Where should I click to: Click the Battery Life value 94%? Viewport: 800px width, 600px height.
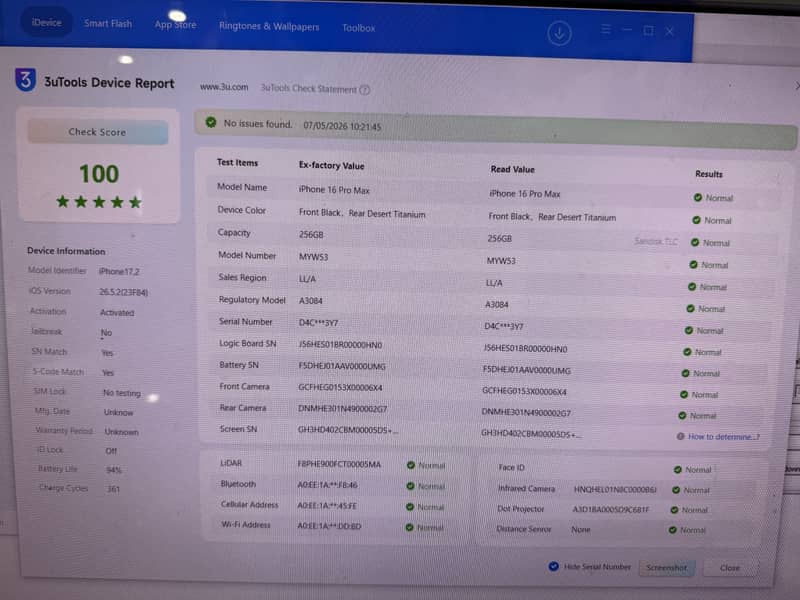pos(114,470)
